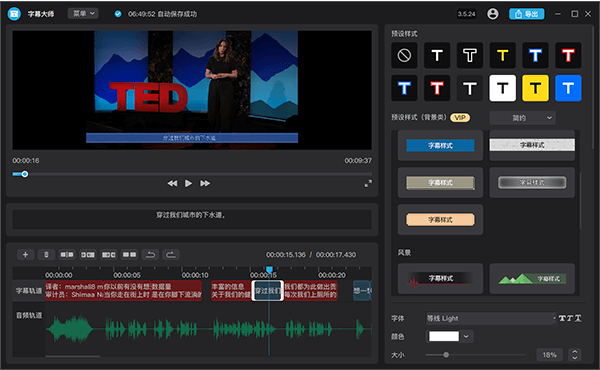Click the 导出 export button

coord(527,14)
